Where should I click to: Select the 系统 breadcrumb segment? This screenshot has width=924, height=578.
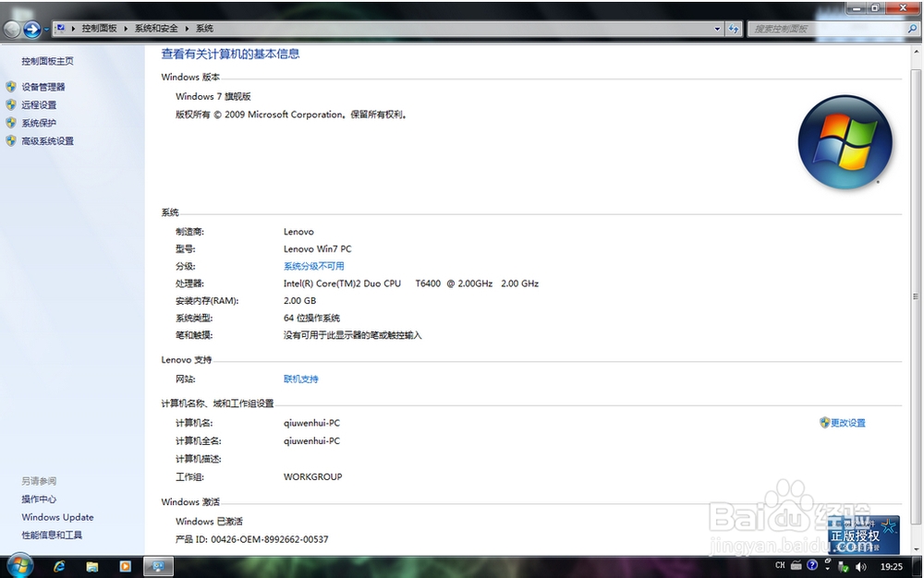(204, 29)
